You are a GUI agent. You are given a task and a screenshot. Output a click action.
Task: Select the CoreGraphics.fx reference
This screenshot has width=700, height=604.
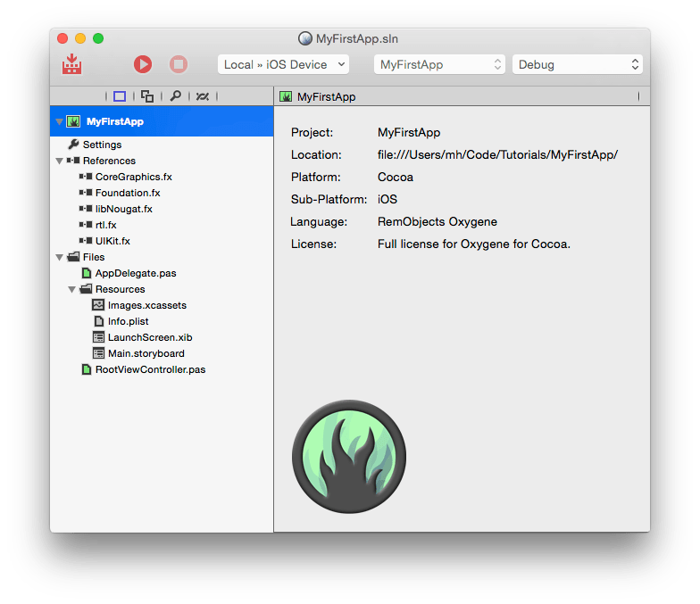click(x=134, y=177)
